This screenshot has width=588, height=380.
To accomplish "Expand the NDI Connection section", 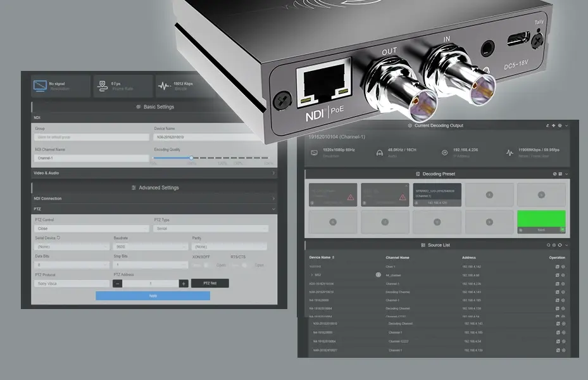I will tap(154, 198).
